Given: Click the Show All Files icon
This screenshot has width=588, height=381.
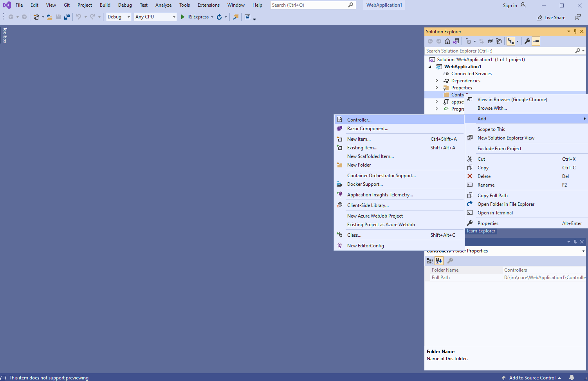Looking at the screenshot, I should [x=499, y=41].
